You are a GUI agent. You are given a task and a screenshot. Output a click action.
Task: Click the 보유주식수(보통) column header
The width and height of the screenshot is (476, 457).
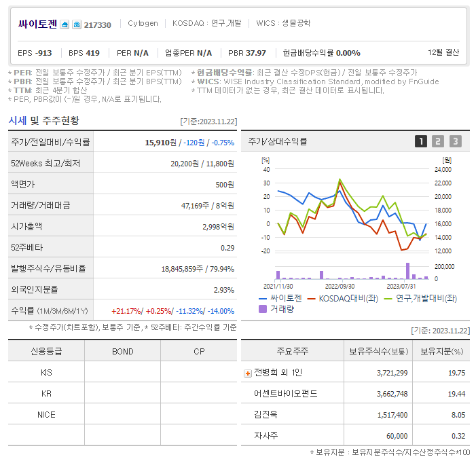point(378,351)
